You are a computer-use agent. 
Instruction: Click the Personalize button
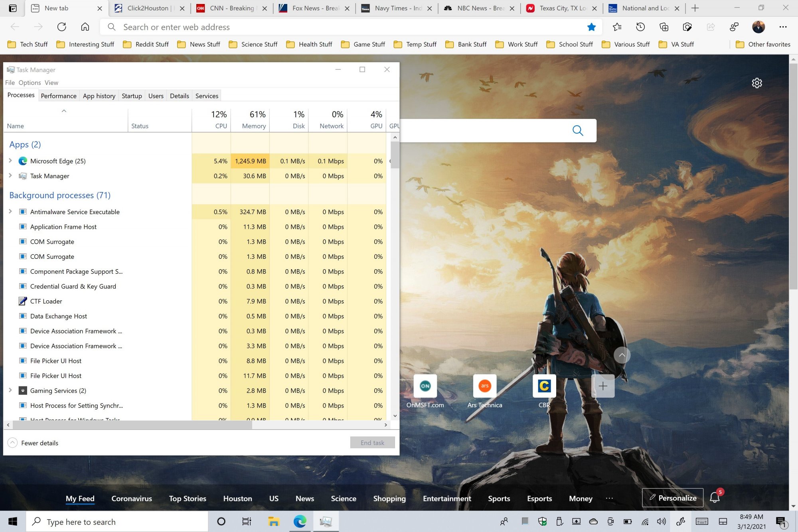[672, 498]
